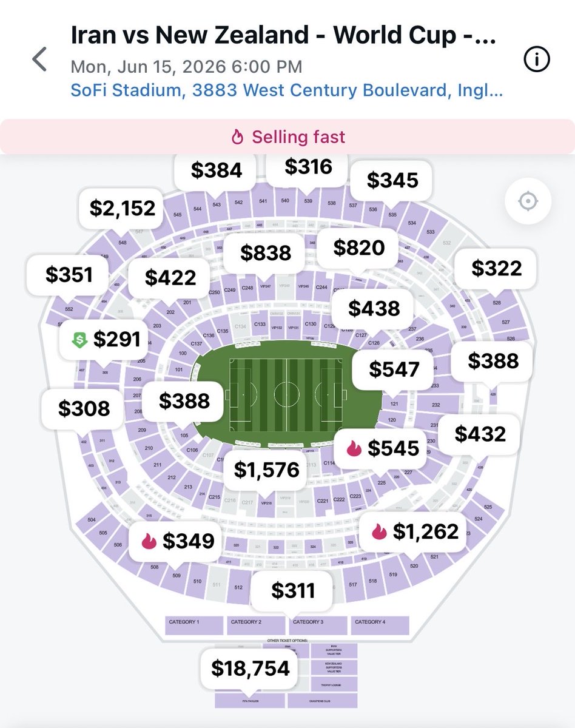
Task: Open SoFi Stadium address link
Action: [x=287, y=91]
